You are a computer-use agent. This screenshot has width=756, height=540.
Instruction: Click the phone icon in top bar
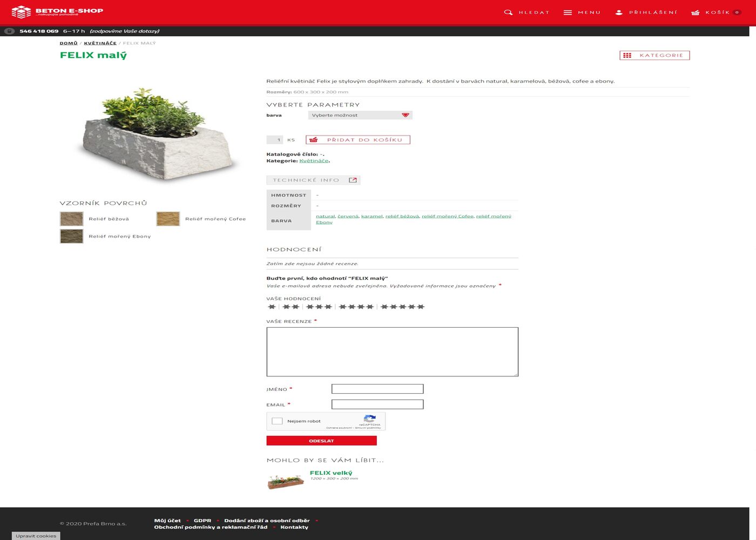pyautogui.click(x=9, y=31)
